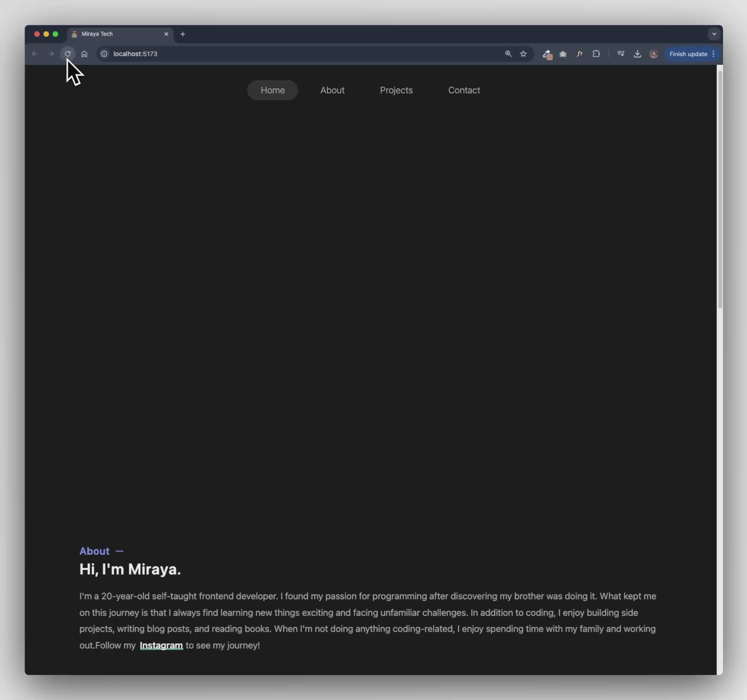Open the Instagram link in About text
Screen dimensions: 747x700
click(x=161, y=645)
